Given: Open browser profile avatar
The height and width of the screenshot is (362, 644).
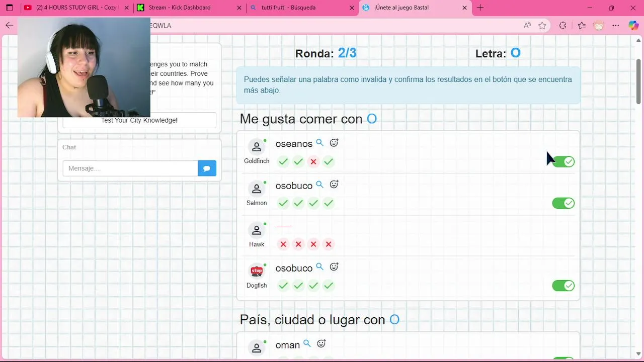Looking at the screenshot, I should pyautogui.click(x=599, y=25).
